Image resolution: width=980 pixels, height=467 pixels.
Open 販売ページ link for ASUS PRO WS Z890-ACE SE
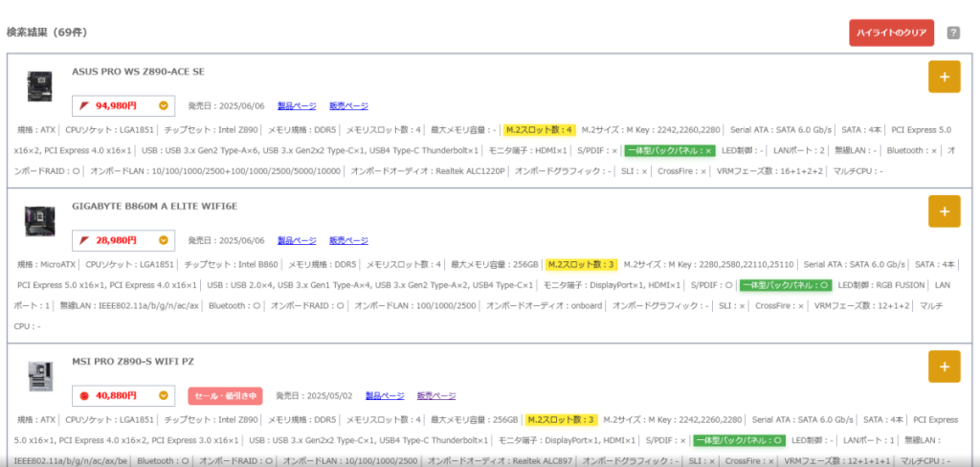point(348,105)
